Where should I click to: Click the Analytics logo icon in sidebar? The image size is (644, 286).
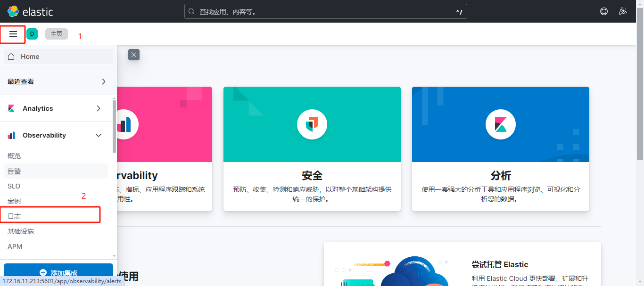(x=11, y=108)
